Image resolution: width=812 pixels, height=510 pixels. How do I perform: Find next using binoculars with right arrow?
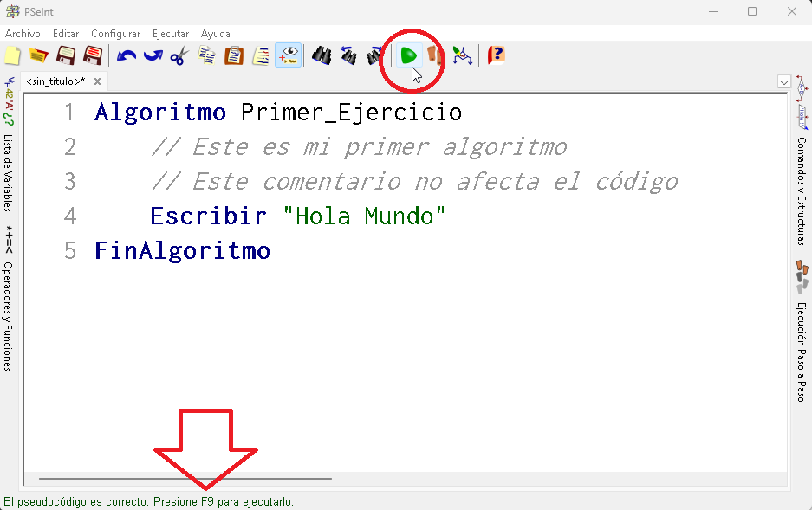(x=374, y=55)
